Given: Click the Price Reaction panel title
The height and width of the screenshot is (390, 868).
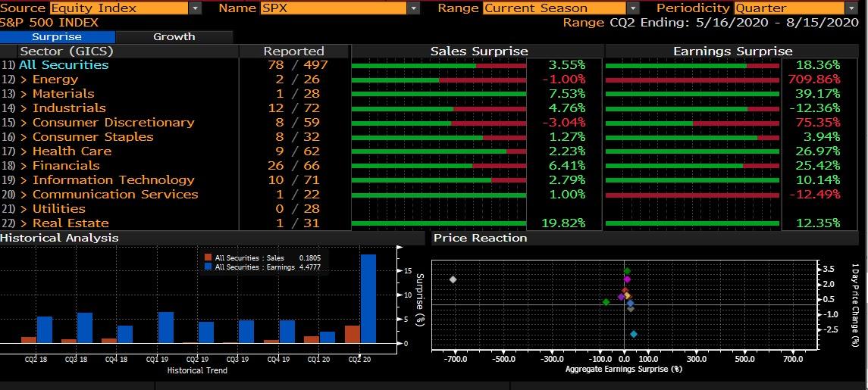Looking at the screenshot, I should [x=480, y=238].
